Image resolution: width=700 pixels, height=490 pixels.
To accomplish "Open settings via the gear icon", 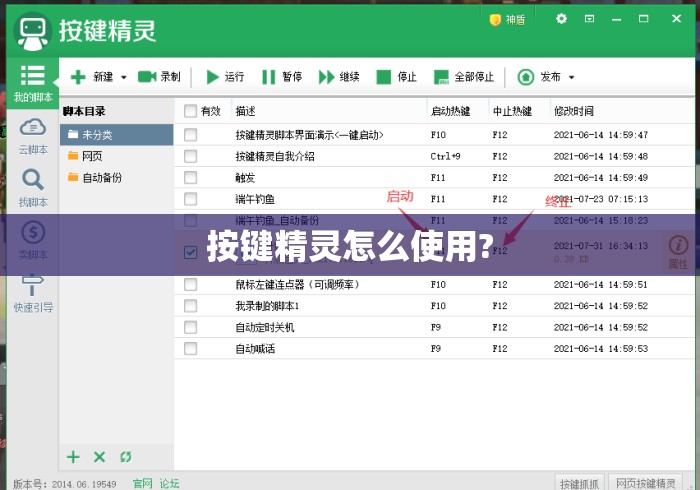I will click(561, 19).
